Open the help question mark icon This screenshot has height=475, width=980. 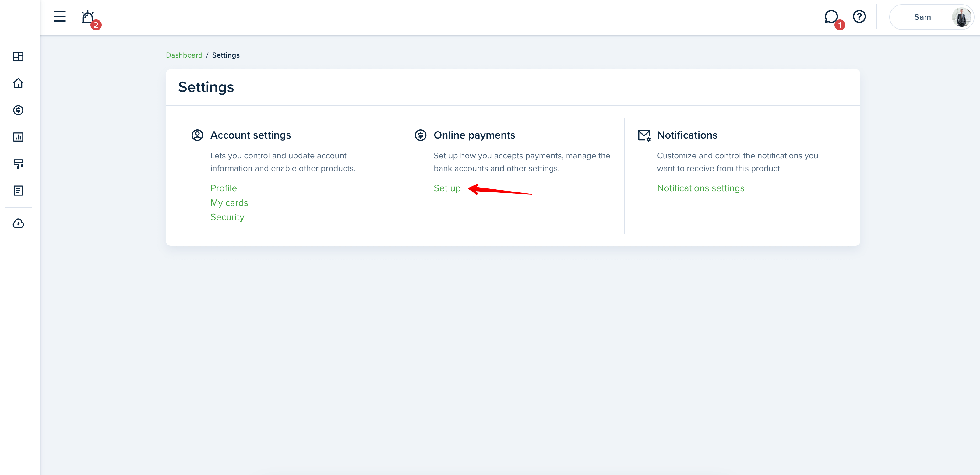click(859, 17)
